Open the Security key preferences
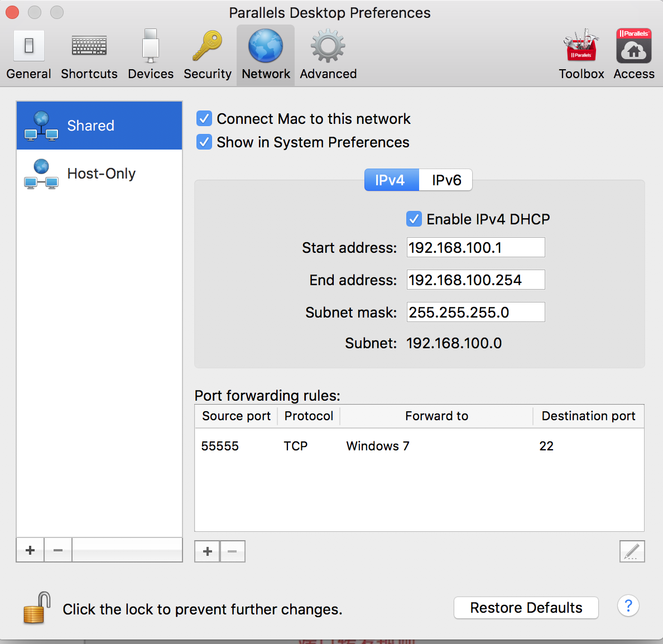663x644 pixels. [207, 55]
